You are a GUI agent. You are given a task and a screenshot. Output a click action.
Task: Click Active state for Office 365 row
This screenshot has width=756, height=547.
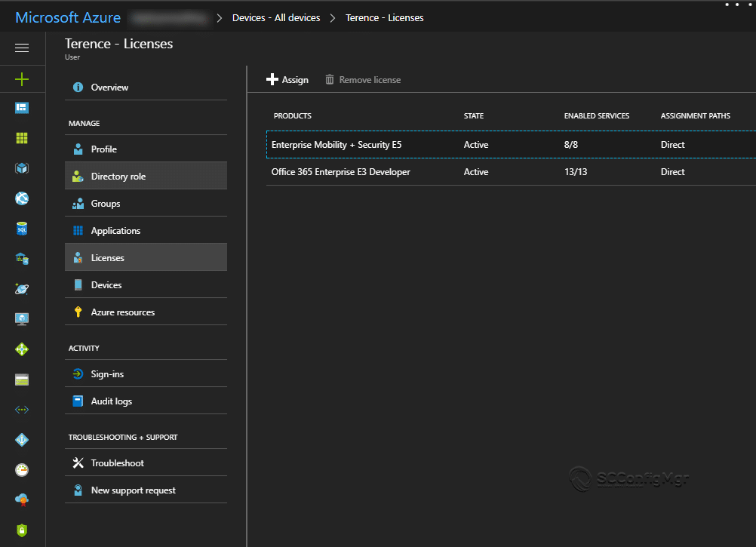pos(476,172)
